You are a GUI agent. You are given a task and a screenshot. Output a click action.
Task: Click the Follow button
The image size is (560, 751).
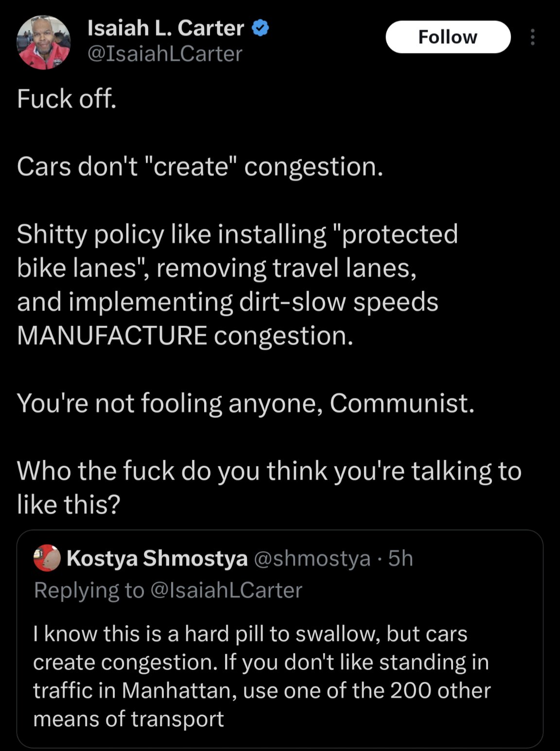click(448, 37)
